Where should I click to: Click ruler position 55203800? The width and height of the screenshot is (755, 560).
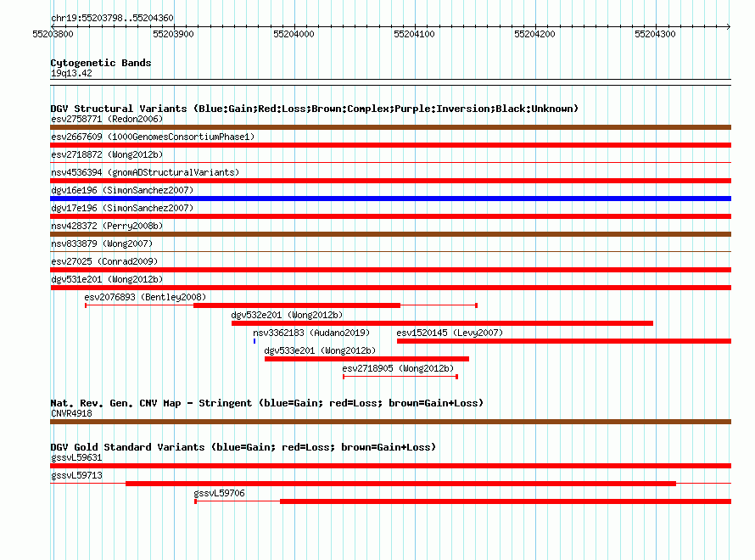pos(53,34)
